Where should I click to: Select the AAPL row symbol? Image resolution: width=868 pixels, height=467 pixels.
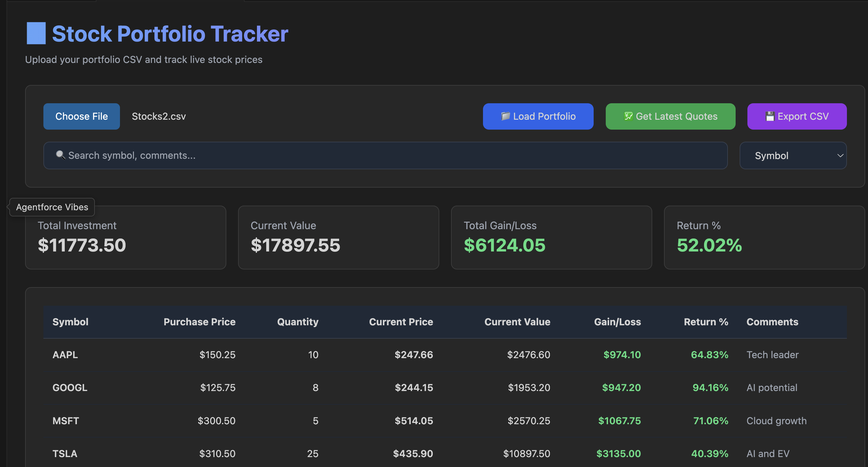pyautogui.click(x=65, y=354)
